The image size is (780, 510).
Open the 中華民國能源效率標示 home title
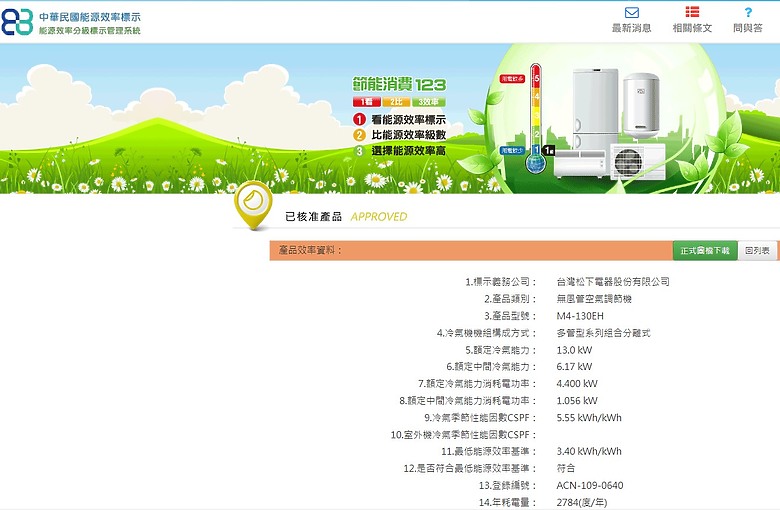click(90, 17)
